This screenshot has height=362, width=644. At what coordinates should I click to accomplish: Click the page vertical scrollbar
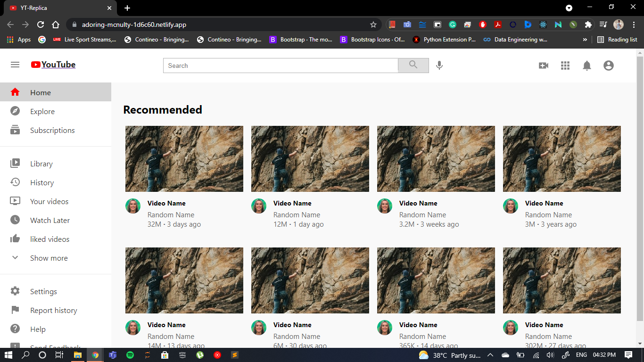(640, 189)
